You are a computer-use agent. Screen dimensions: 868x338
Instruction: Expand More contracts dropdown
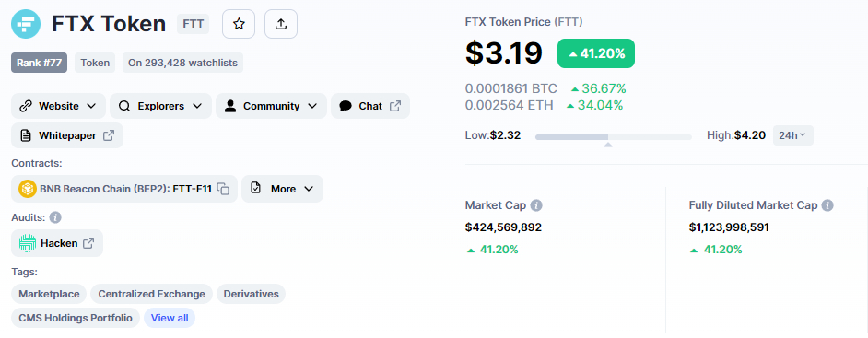tap(282, 189)
